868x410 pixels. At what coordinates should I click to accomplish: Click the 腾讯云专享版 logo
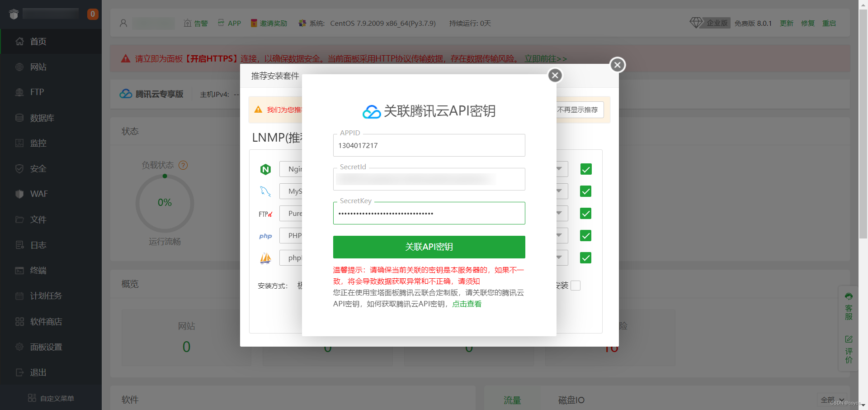151,94
